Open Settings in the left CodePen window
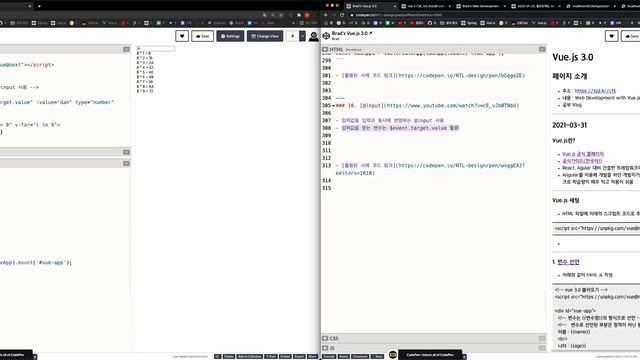This screenshot has width=640, height=360. (x=230, y=36)
